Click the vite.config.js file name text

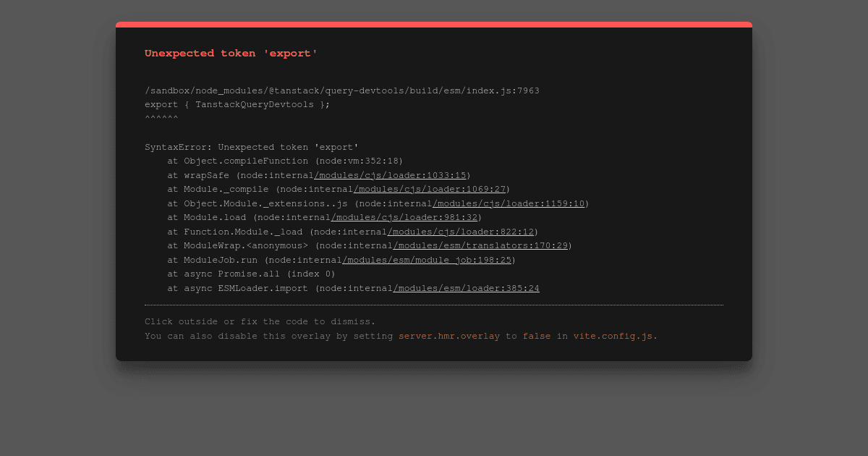coord(616,337)
